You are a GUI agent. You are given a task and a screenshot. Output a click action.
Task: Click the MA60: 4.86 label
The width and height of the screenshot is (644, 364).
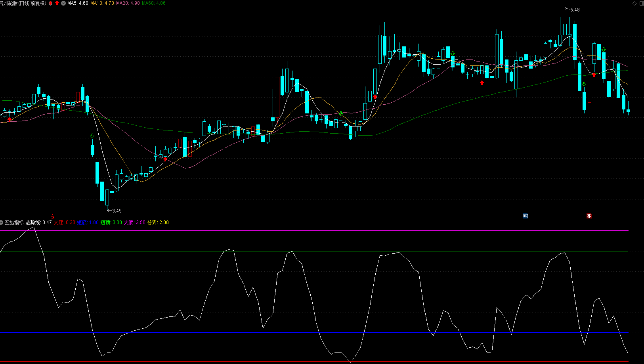coord(154,3)
